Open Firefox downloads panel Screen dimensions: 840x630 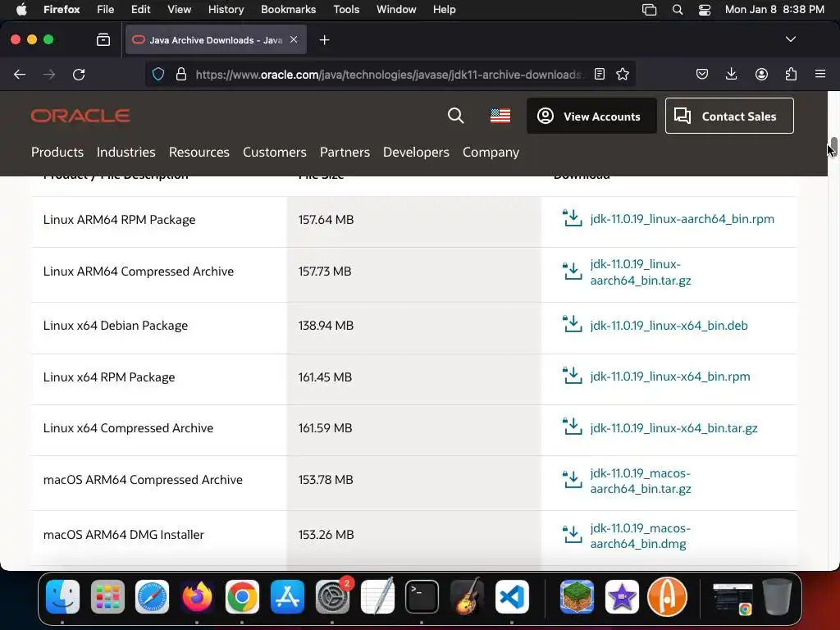click(x=731, y=74)
